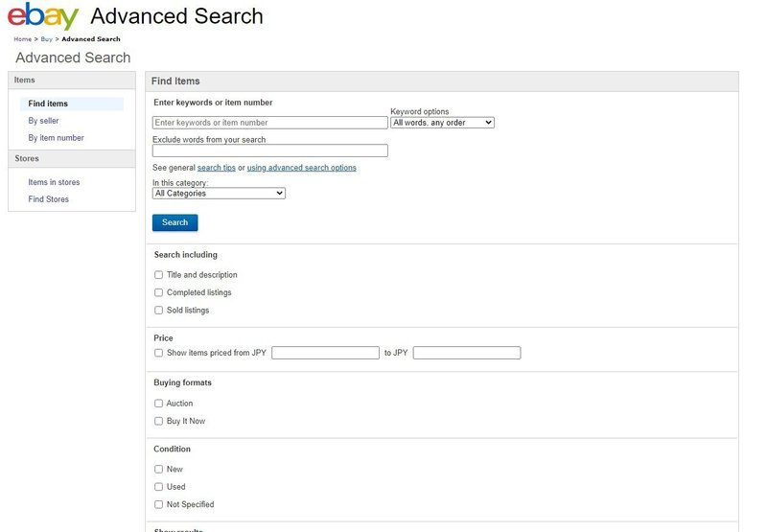Go to Home breadcrumb link
767x532 pixels.
point(22,39)
